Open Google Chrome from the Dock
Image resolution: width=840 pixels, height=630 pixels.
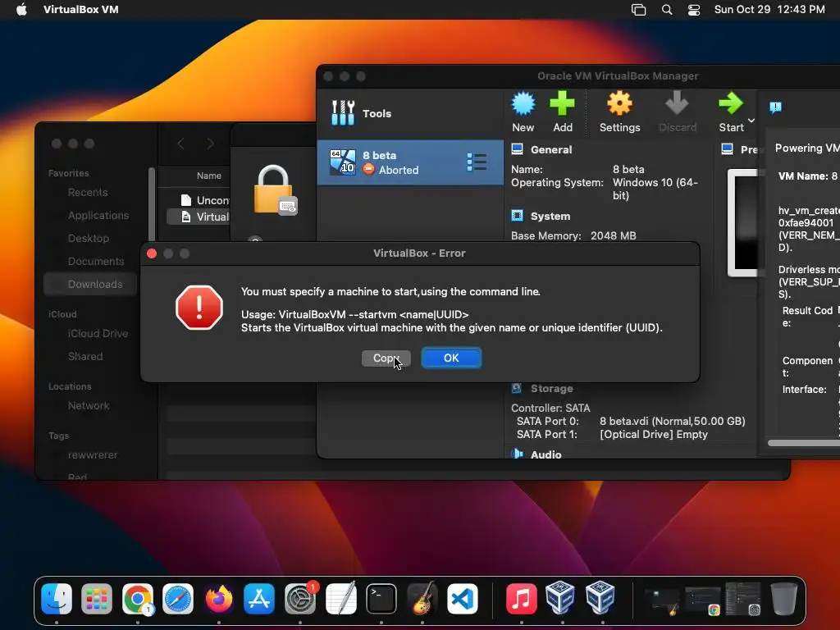tap(138, 598)
